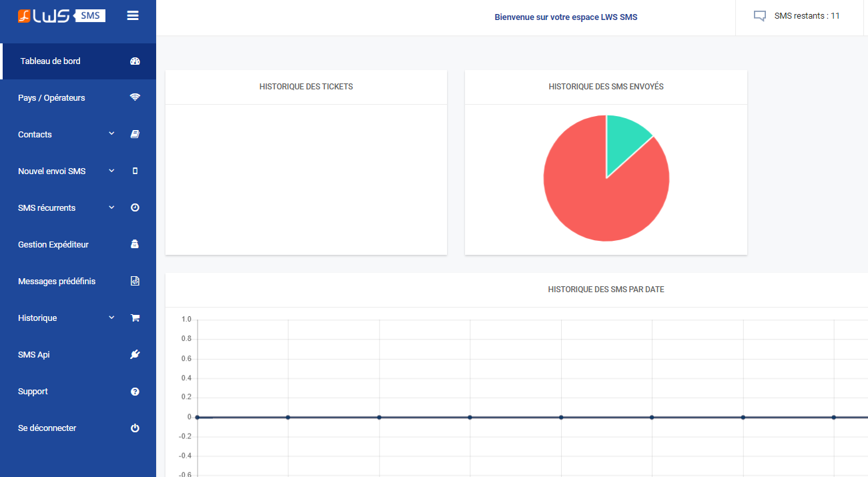Image resolution: width=868 pixels, height=477 pixels.
Task: Open Gestion Expéditeur menu item
Action: [78, 245]
